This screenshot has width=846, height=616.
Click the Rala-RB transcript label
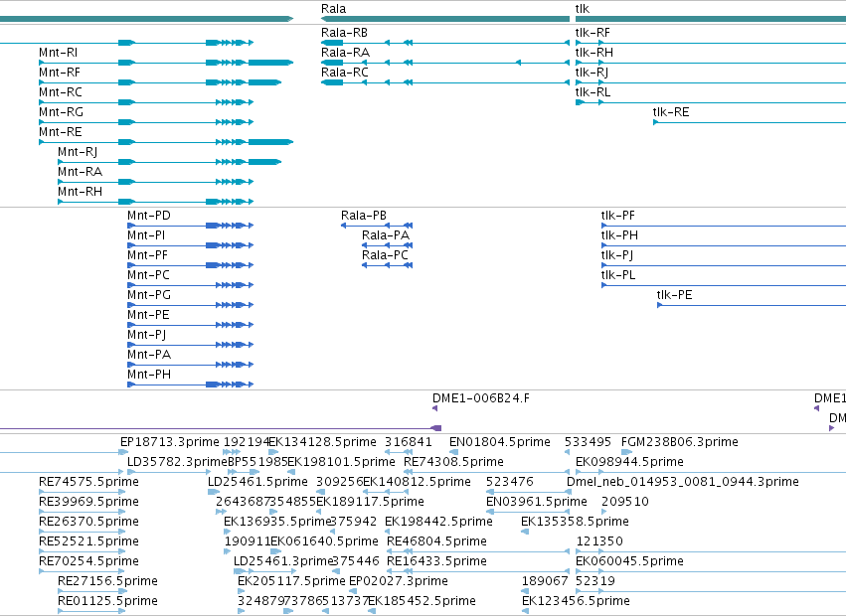(x=344, y=33)
